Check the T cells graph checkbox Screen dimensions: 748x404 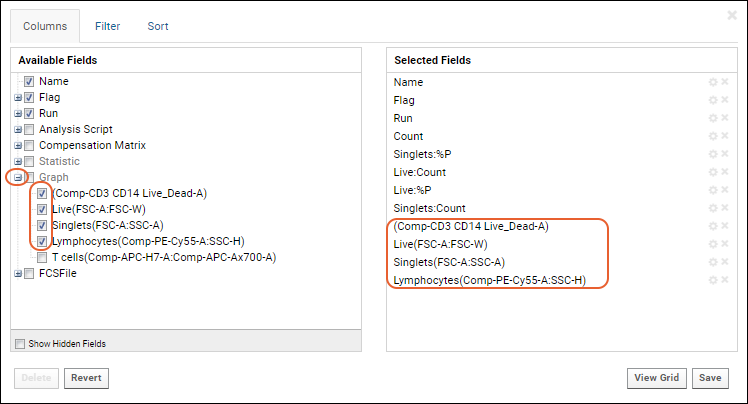pos(42,258)
